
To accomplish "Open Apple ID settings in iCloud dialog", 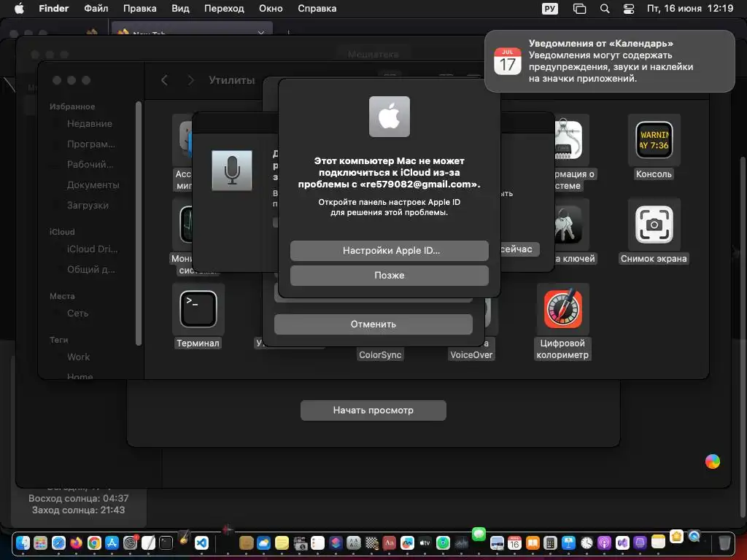I will click(x=390, y=251).
